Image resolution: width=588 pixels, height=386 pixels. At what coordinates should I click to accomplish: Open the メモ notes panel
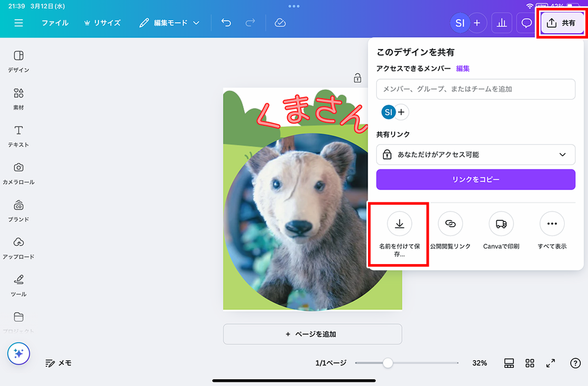59,363
